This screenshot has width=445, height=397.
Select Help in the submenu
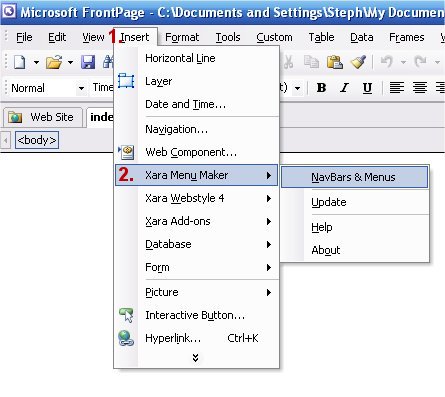pos(354,227)
